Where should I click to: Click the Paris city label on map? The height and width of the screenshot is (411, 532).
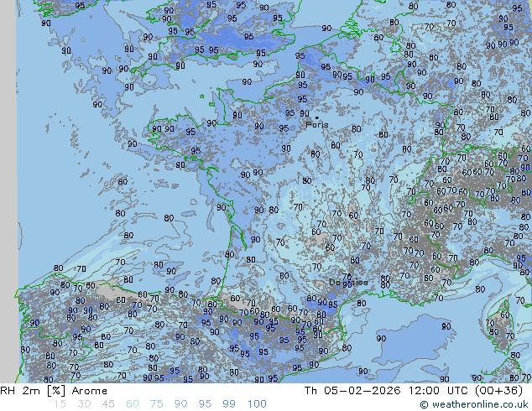(317, 124)
